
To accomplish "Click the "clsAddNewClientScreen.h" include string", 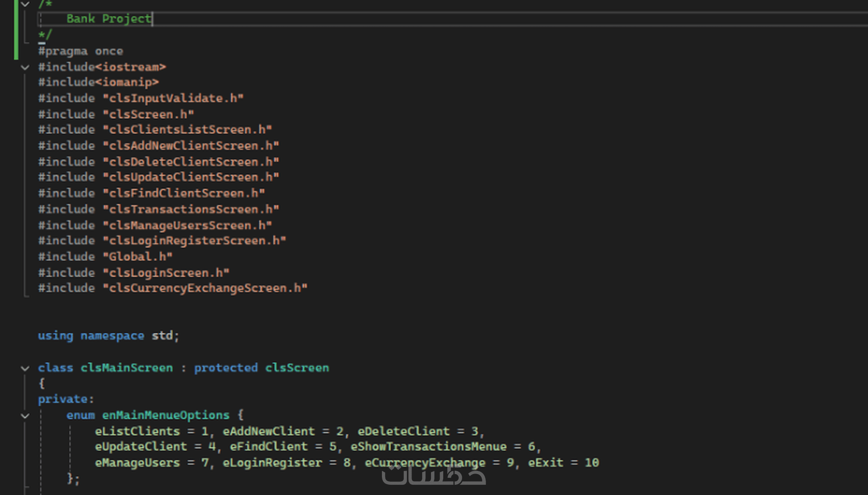I will click(190, 146).
